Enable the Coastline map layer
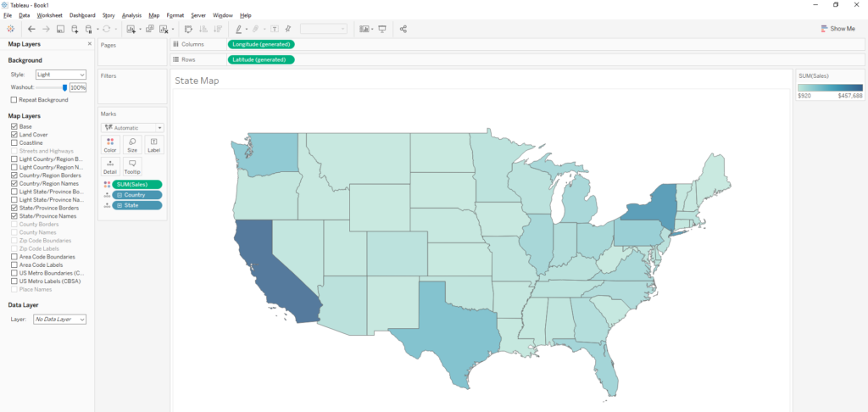Viewport: 868px width, 412px height. [14, 142]
